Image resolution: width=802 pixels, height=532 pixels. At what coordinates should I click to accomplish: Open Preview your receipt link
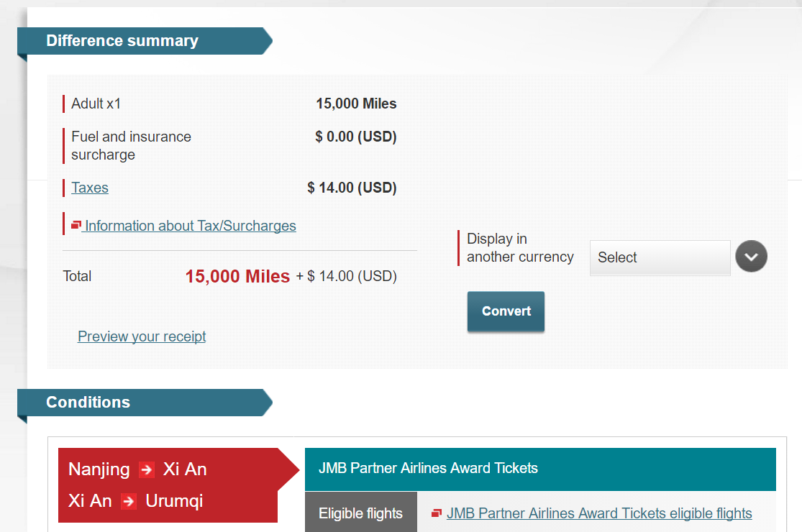point(142,336)
